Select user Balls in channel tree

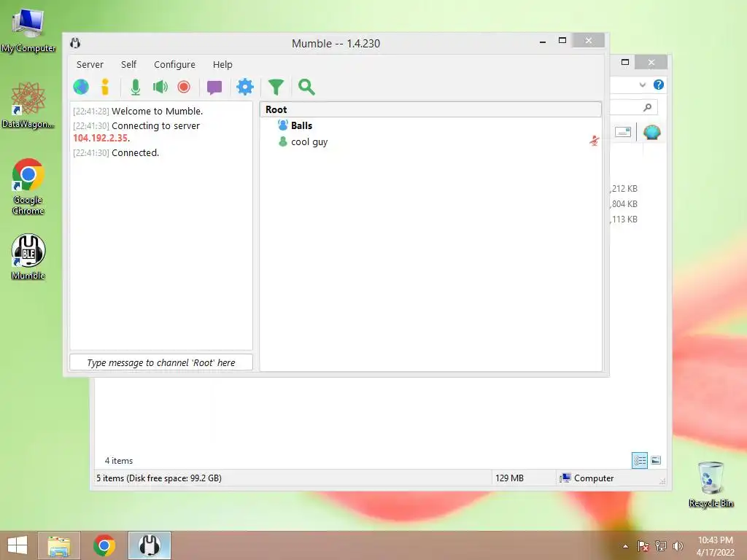pyautogui.click(x=301, y=125)
